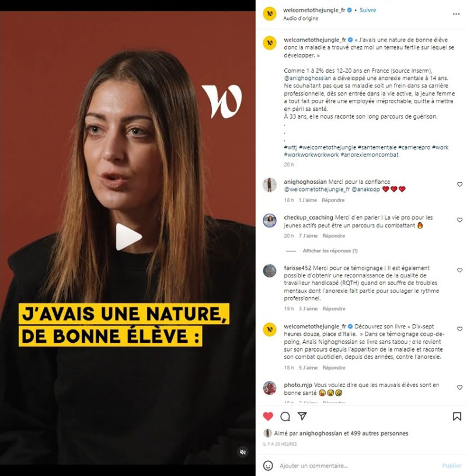Unmute the video sound icon
The width and height of the screenshot is (467, 476).
tap(242, 452)
